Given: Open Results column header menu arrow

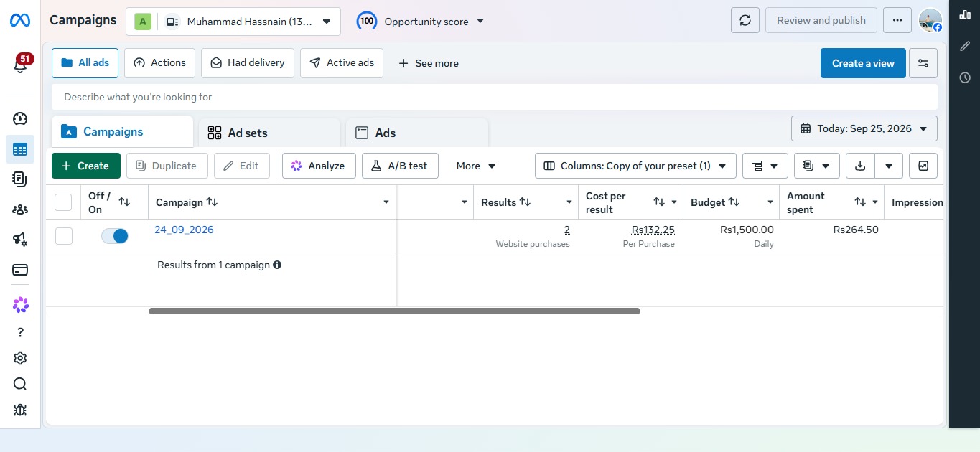Looking at the screenshot, I should pos(569,202).
